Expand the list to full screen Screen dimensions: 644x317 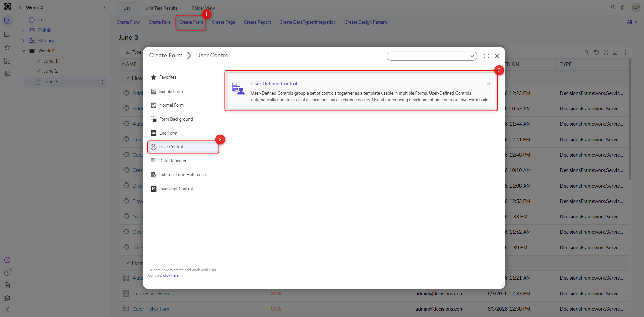606,52
